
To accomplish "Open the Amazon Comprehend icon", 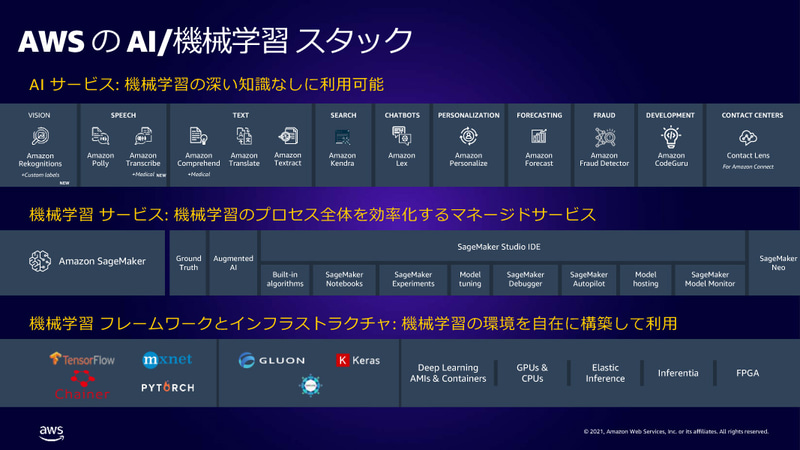I will pyautogui.click(x=198, y=136).
